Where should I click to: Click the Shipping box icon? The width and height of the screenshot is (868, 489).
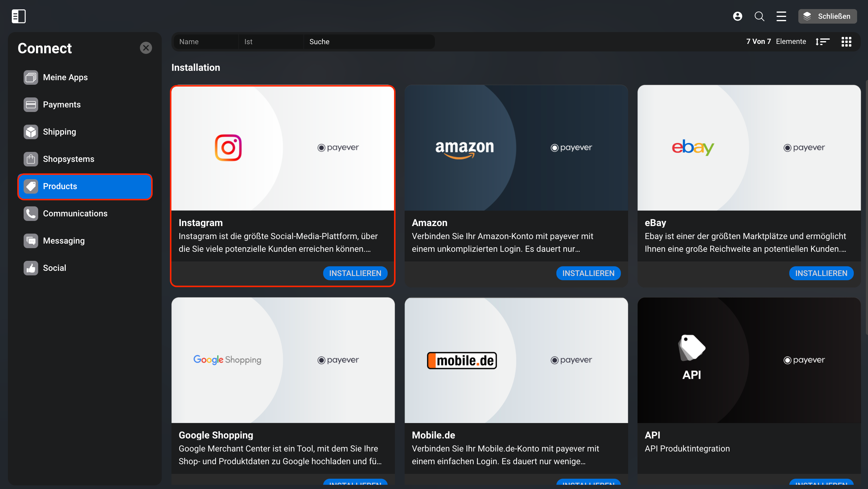31,132
